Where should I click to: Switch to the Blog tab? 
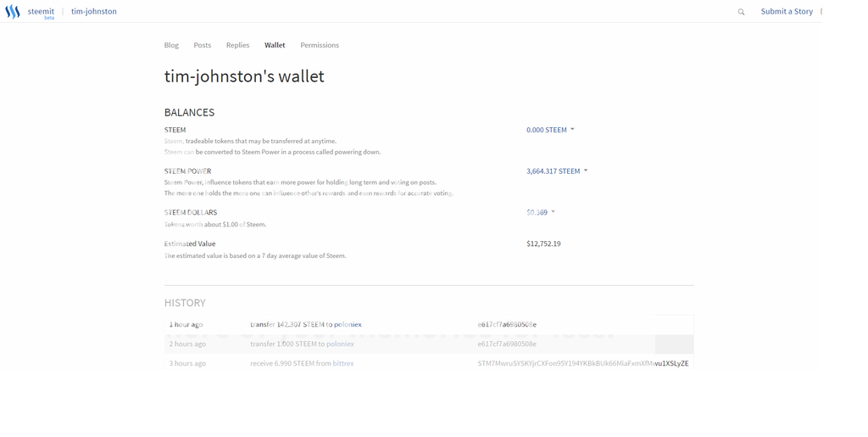pyautogui.click(x=171, y=45)
